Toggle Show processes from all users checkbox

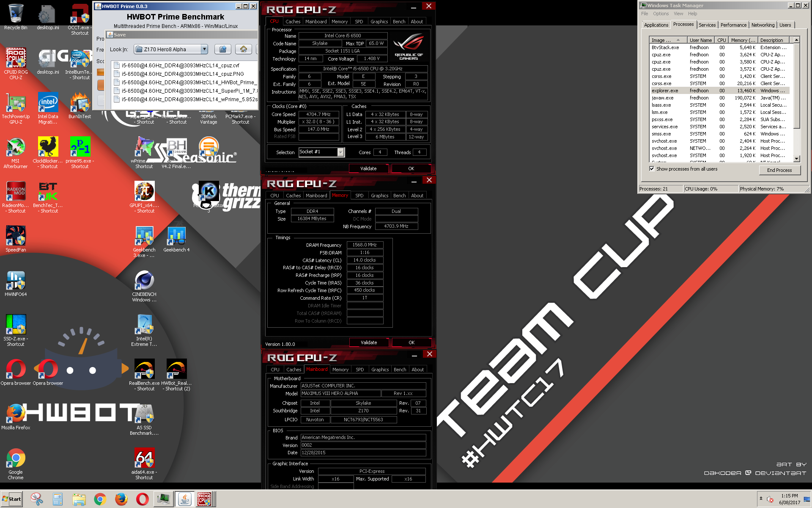coord(652,168)
